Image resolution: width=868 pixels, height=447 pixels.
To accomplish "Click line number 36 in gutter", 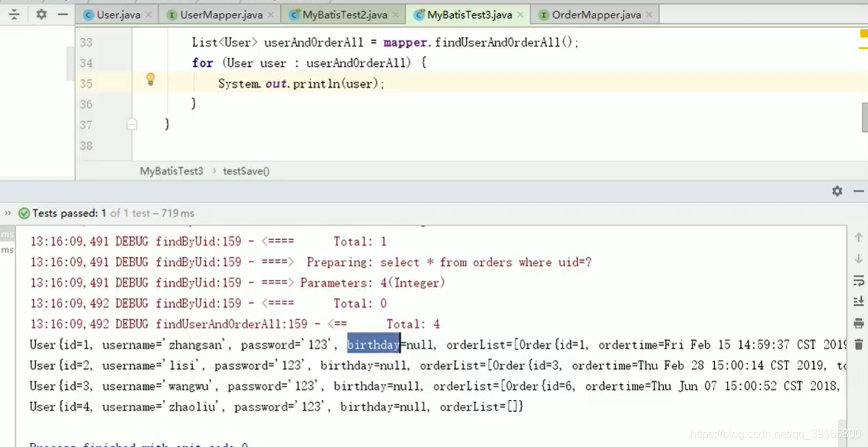I will point(86,104).
